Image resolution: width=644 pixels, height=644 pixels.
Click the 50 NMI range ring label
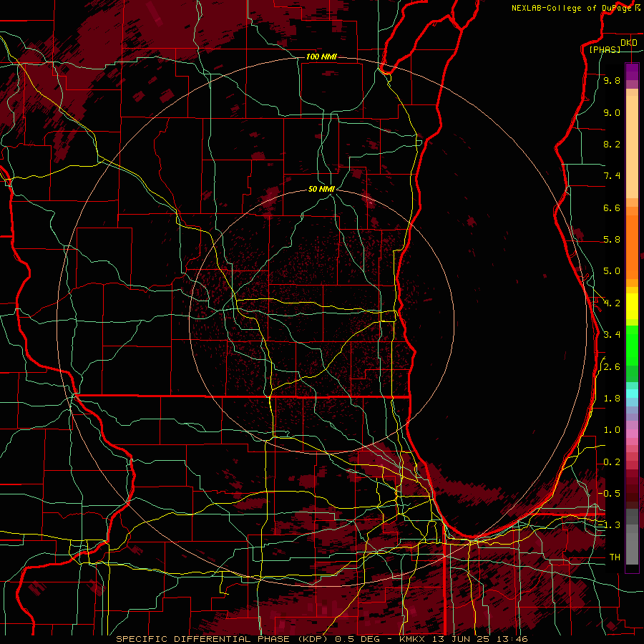click(321, 189)
